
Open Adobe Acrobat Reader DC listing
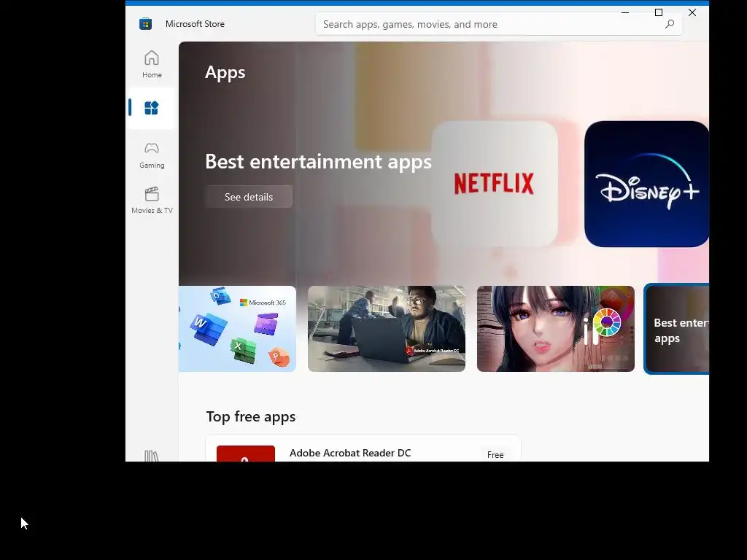(363, 448)
